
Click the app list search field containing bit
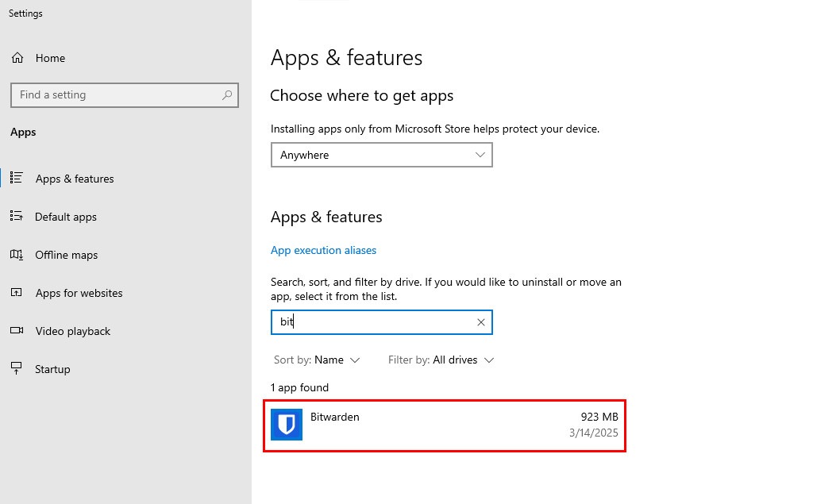coord(381,322)
